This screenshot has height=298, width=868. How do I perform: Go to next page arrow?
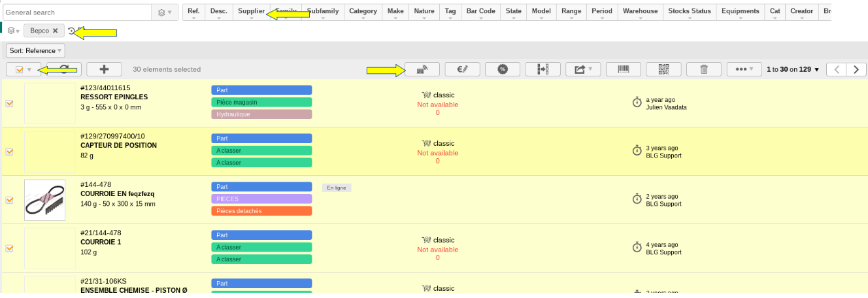[856, 69]
